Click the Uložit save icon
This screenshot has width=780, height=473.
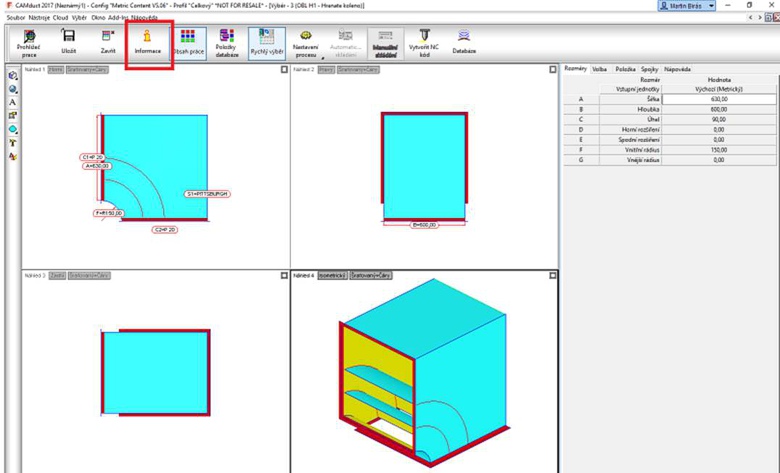[68, 41]
